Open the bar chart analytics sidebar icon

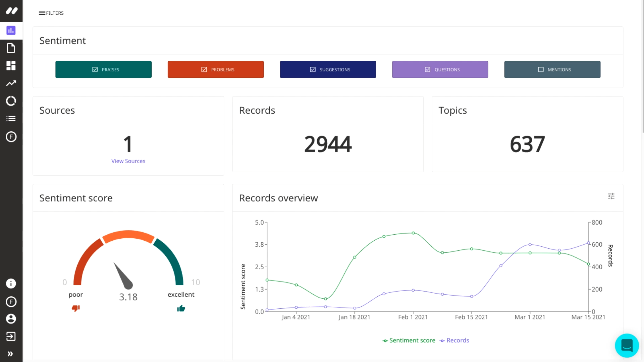(x=11, y=31)
